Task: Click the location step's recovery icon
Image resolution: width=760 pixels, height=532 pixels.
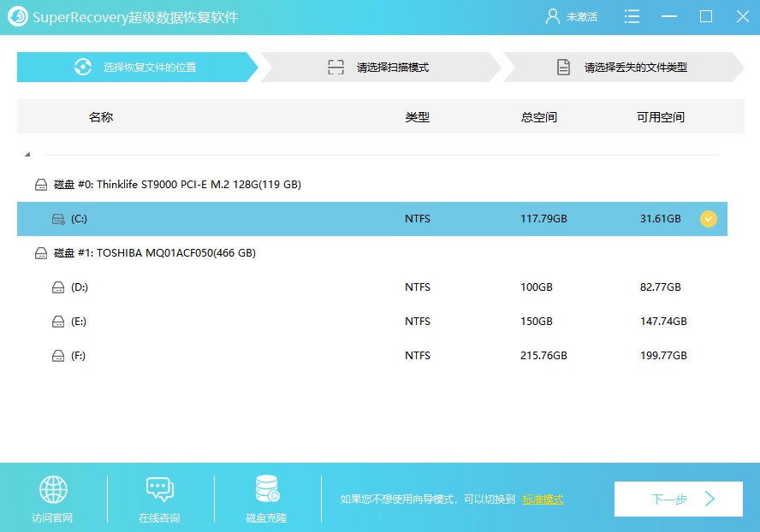Action: (83, 67)
